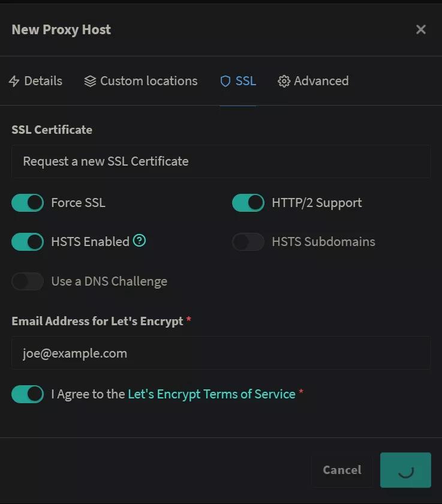Click the SSL shield icon
This screenshot has height=504, width=442.
225,81
